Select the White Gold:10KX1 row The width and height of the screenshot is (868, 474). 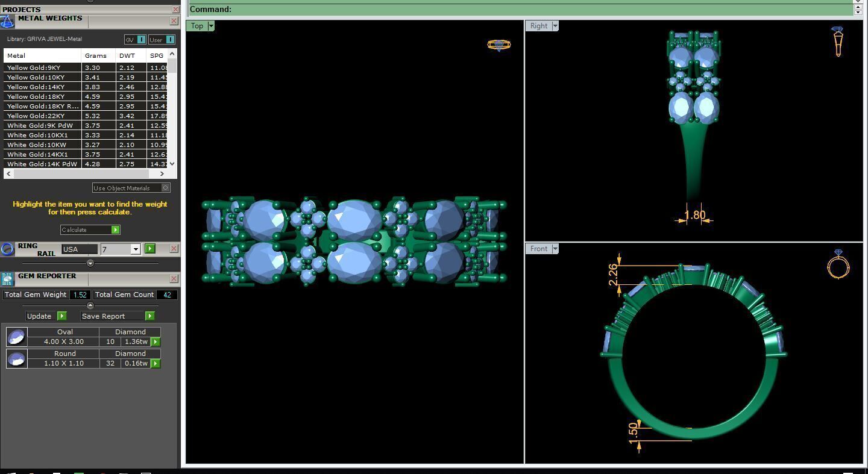(x=86, y=135)
